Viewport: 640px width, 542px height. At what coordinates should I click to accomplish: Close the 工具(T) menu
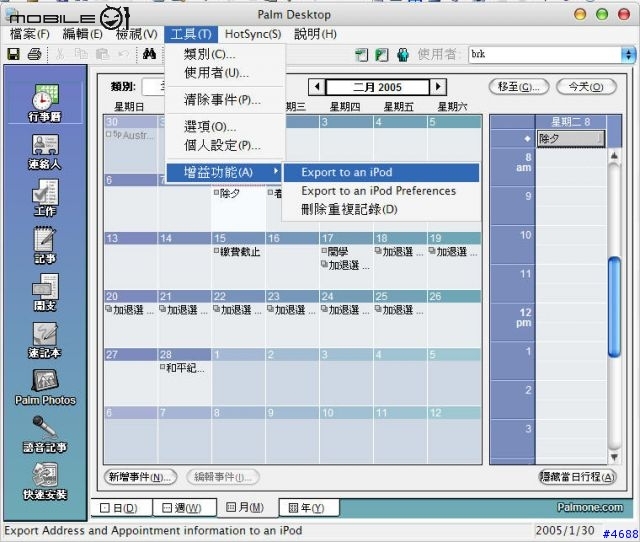click(x=191, y=34)
